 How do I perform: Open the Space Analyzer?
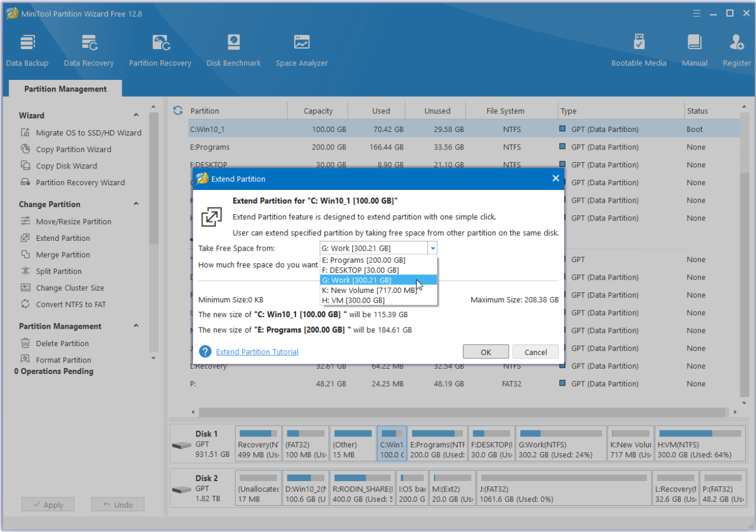point(301,50)
